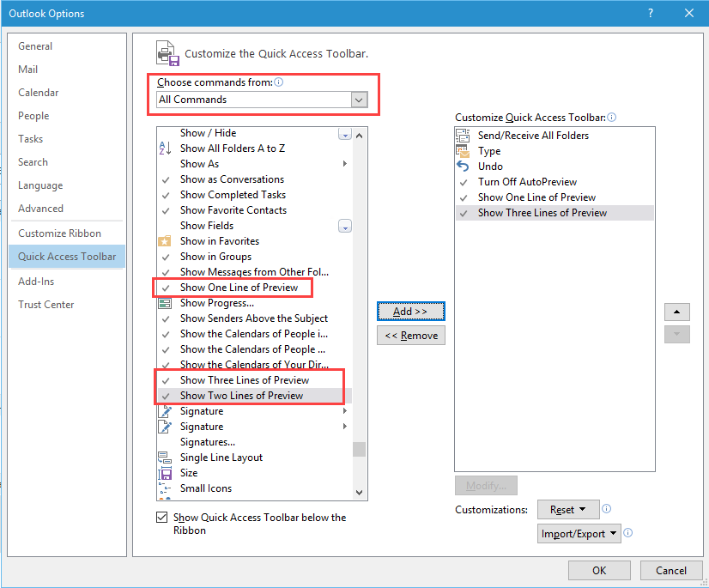Click the Single Line Layout icon

pyautogui.click(x=165, y=458)
